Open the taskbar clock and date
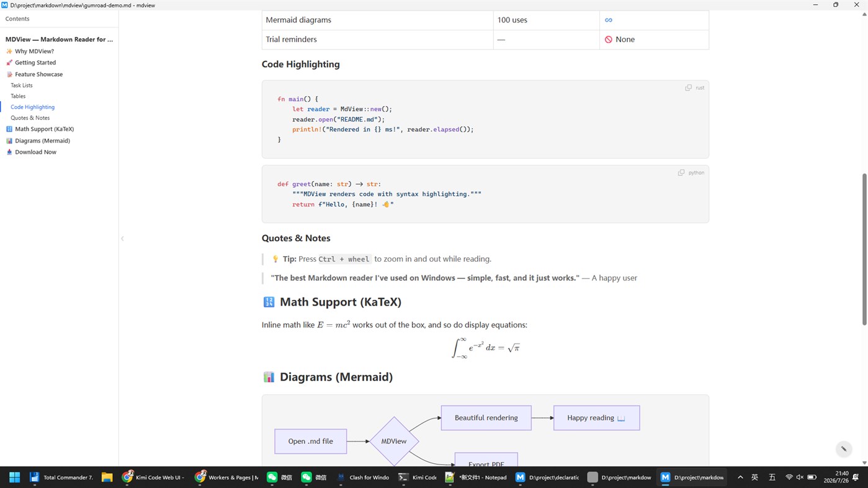 (836, 477)
